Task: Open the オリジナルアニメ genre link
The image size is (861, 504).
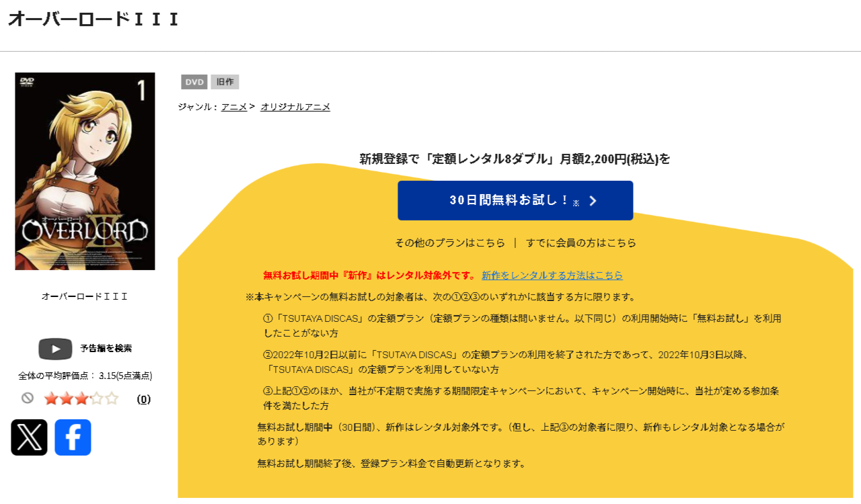Action: tap(295, 107)
